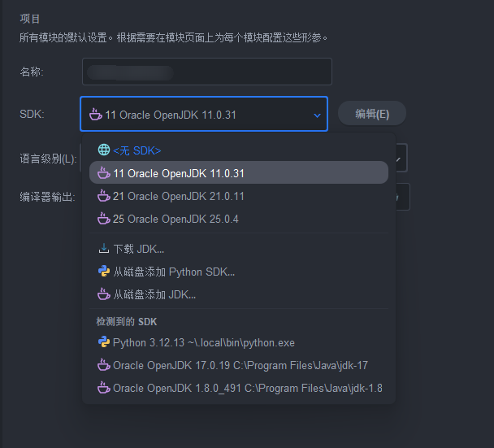The image size is (494, 448).
Task: Click the coffee cup icon beside 从磁盘添加 JDK
Action: pos(104,294)
